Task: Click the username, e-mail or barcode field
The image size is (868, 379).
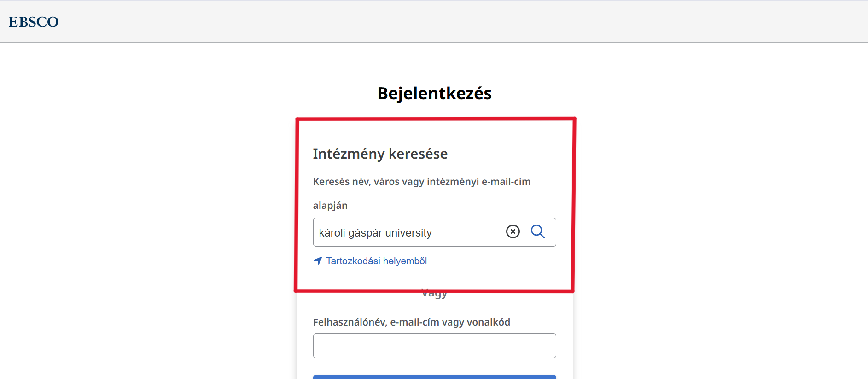Action: pyautogui.click(x=434, y=346)
